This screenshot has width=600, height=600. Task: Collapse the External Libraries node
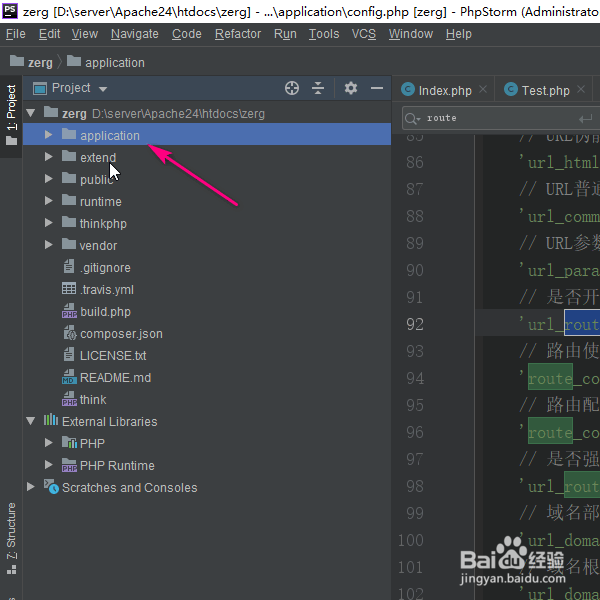[31, 421]
